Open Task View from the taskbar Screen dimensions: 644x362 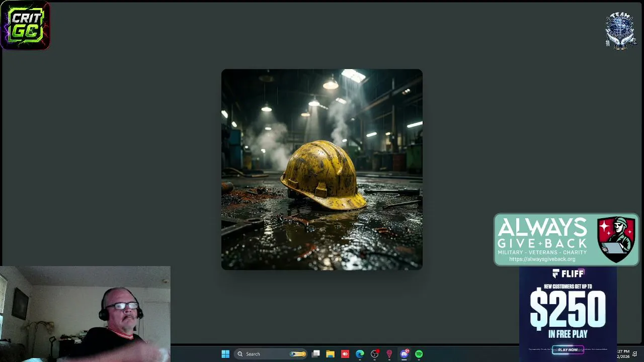point(315,354)
